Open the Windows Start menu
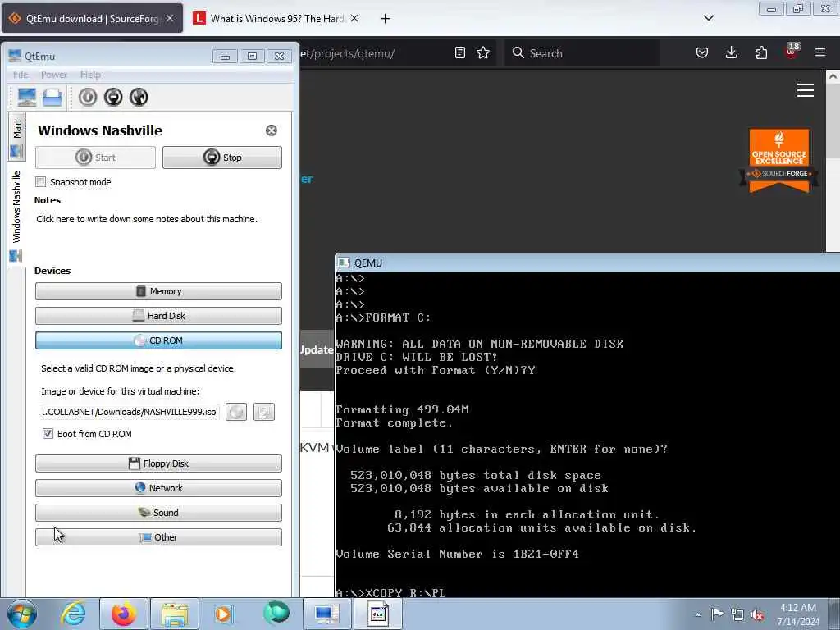The width and height of the screenshot is (840, 630). coord(22,614)
